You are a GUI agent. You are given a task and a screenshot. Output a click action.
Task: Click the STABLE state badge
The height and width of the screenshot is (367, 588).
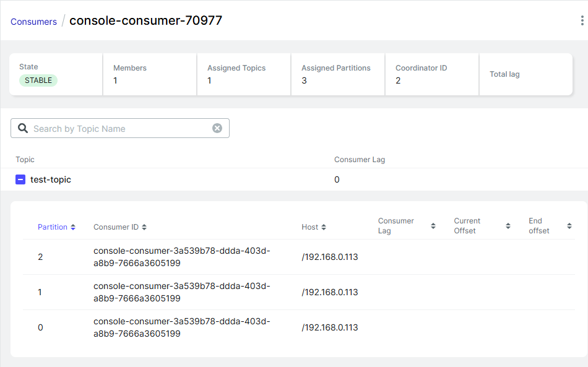pos(38,80)
